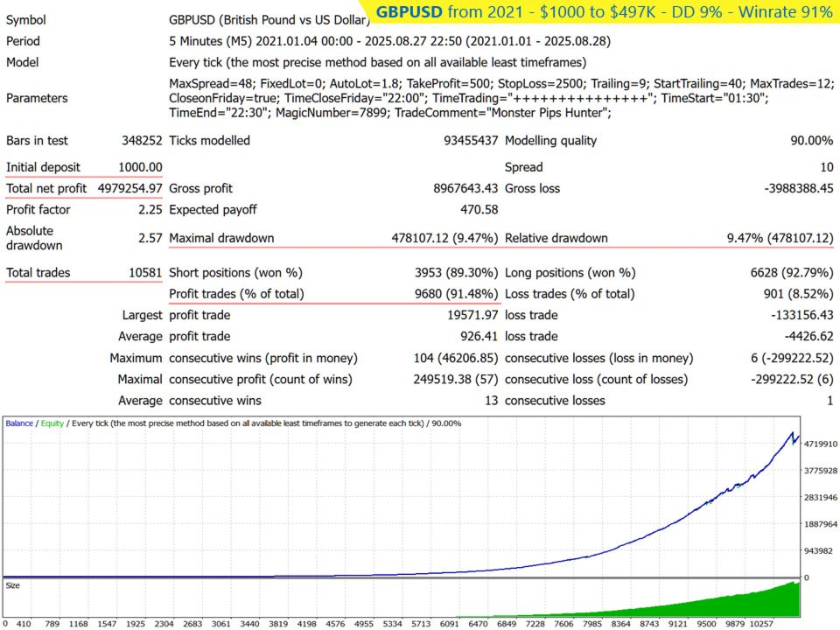This screenshot has height=630, width=840.
Task: Click the Equity legend label on chart
Action: coord(52,423)
